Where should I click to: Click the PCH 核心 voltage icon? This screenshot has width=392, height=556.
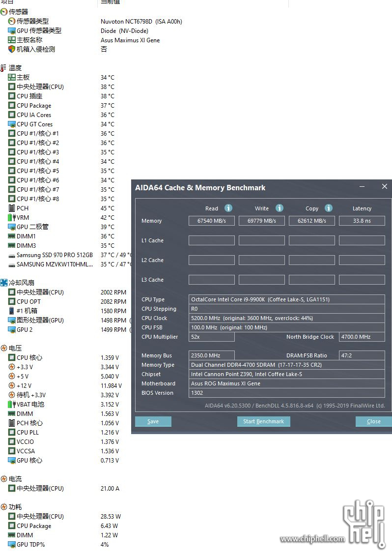click(x=12, y=423)
